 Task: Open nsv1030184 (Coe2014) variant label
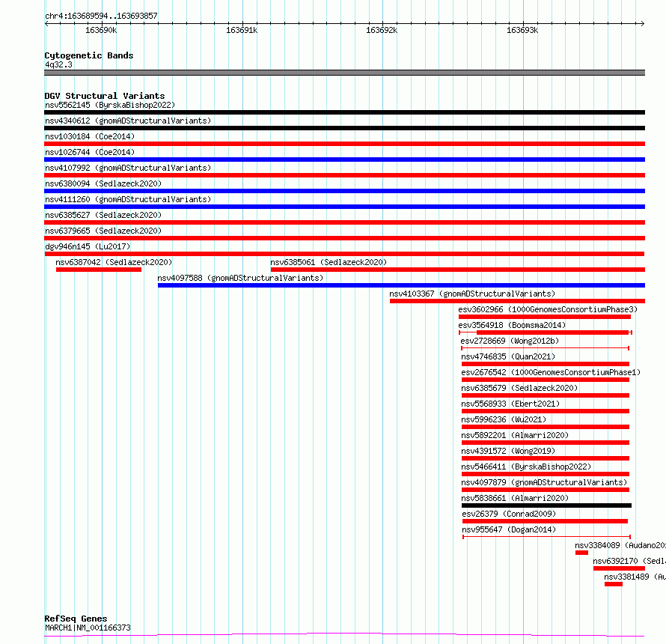tap(90, 136)
